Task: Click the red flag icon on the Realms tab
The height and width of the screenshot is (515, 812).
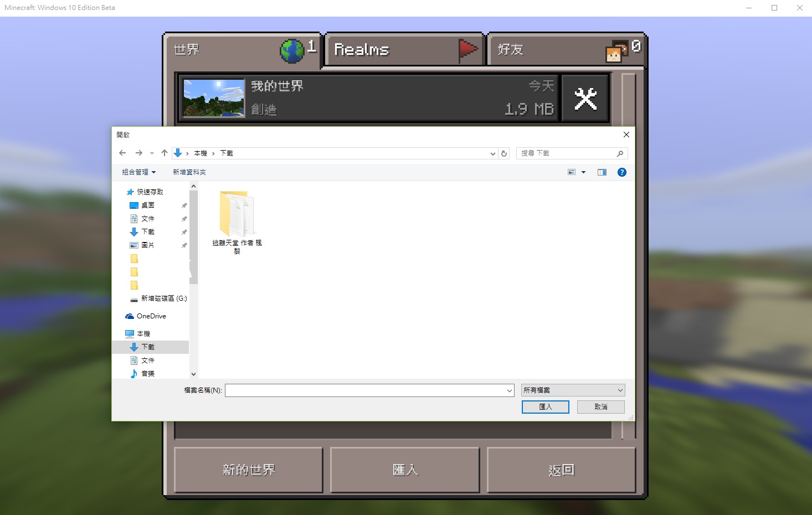Action: 469,50
